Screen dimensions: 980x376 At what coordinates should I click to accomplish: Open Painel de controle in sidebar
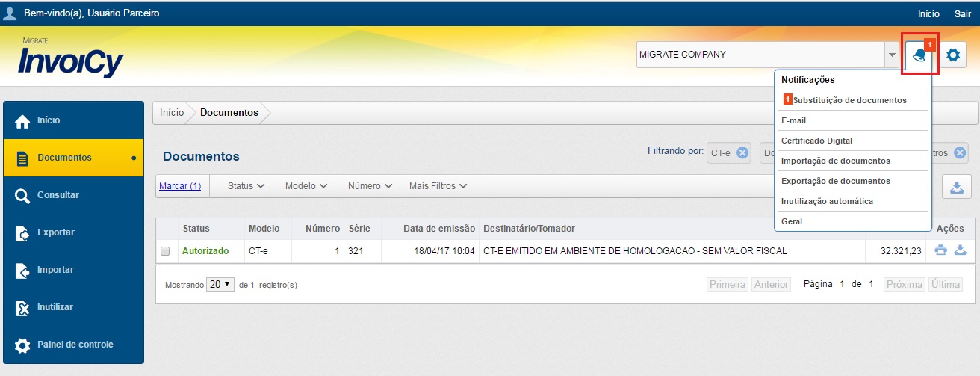pyautogui.click(x=73, y=345)
